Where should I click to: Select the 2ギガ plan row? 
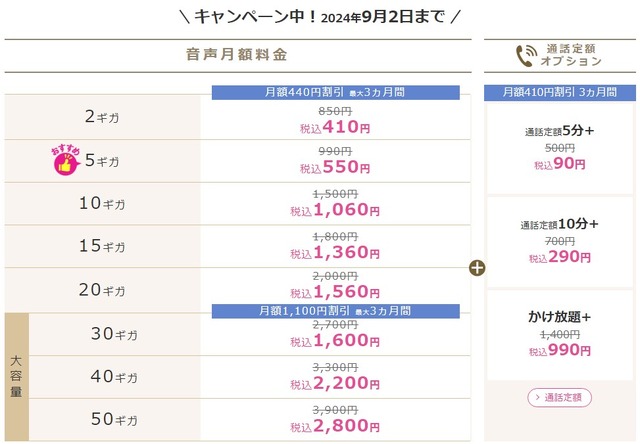click(238, 118)
